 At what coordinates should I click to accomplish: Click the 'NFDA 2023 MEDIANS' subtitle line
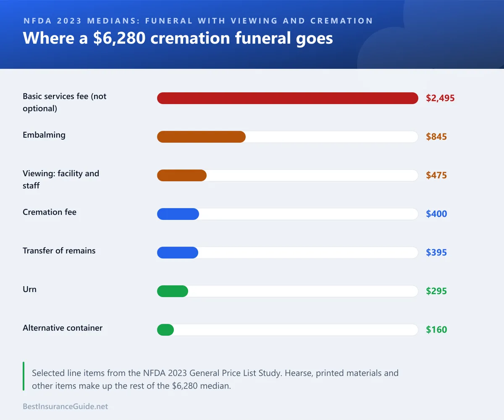click(x=198, y=21)
